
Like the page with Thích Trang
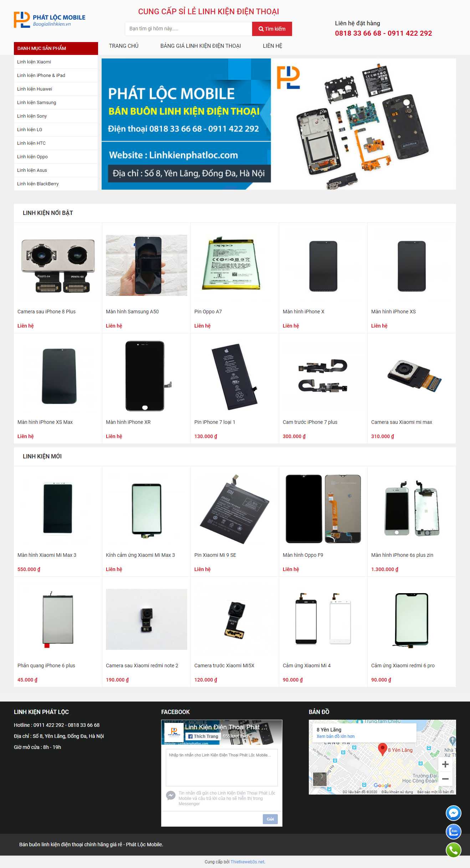(x=203, y=736)
